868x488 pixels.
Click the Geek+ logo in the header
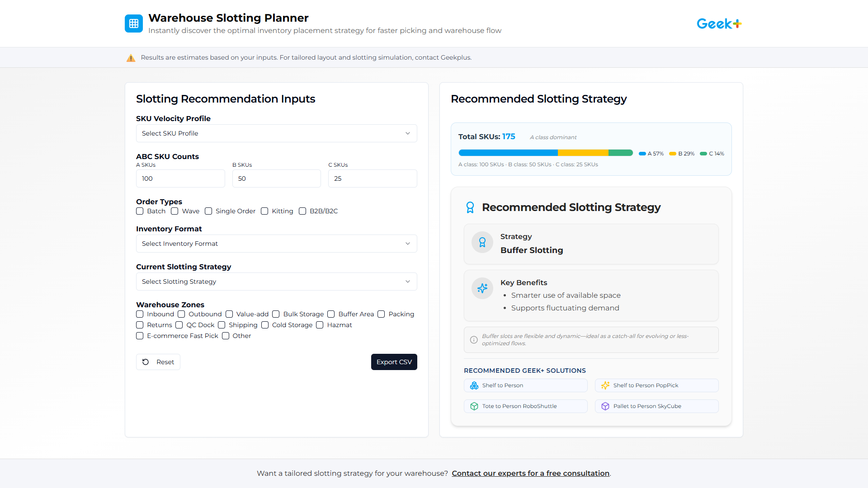tap(718, 23)
